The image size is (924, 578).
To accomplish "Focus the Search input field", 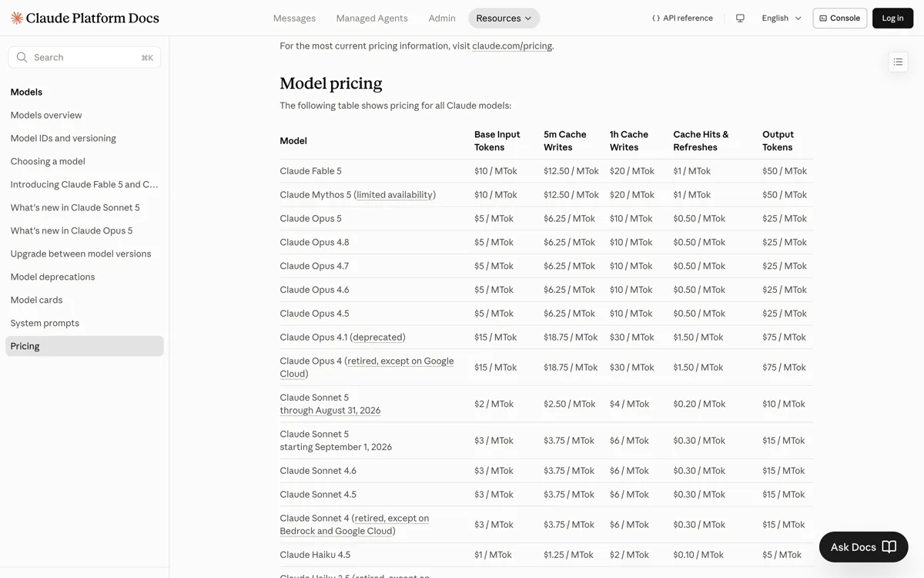I will (x=85, y=57).
